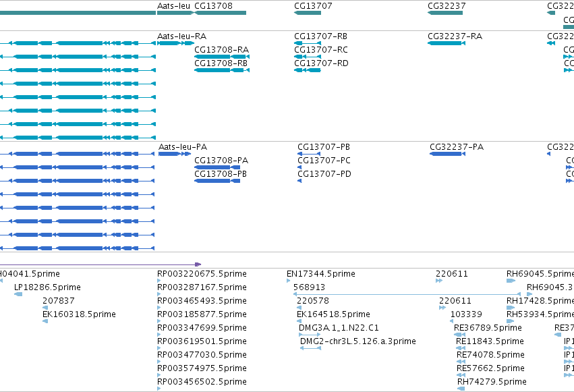The height and width of the screenshot is (392, 574).
Task: Select protein CG13707-PC
Action: pos(324,161)
